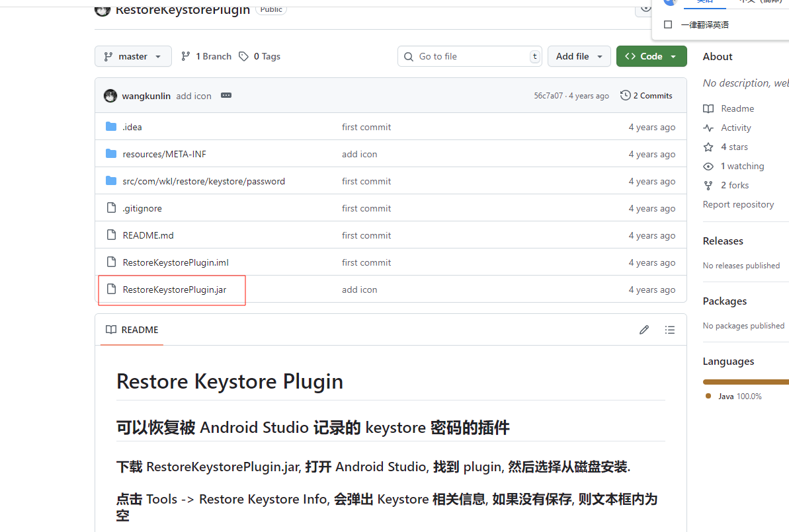The width and height of the screenshot is (789, 532).
Task: View the 1 Branch link
Action: pyautogui.click(x=206, y=56)
